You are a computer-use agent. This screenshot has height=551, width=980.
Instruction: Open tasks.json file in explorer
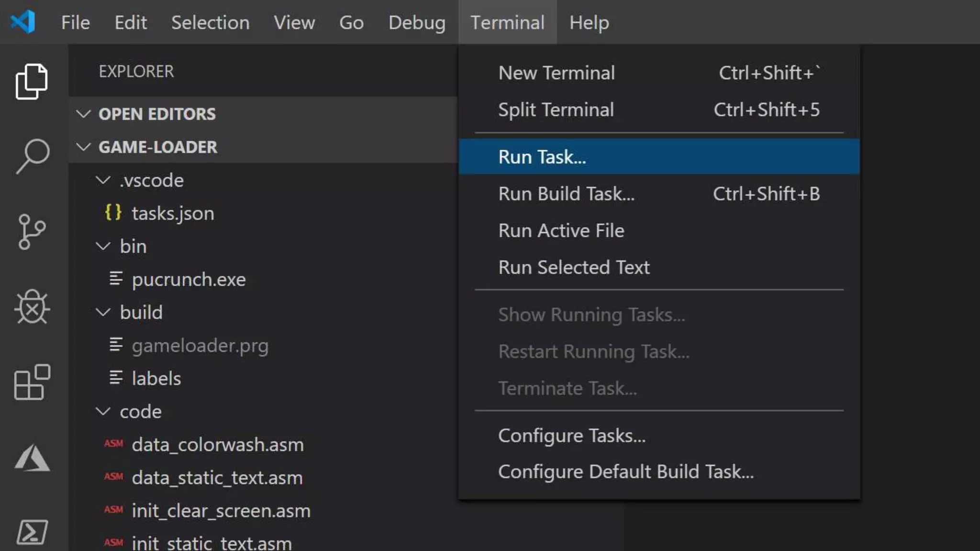(x=172, y=213)
